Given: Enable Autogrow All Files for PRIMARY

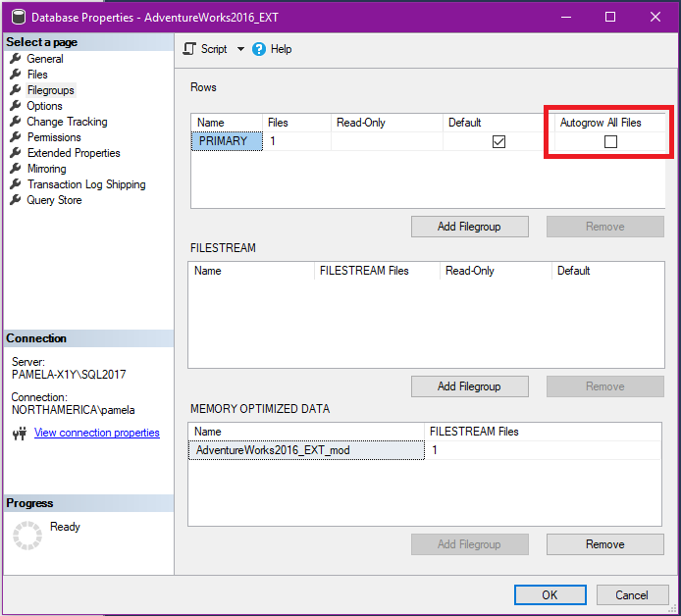Looking at the screenshot, I should click(x=610, y=142).
